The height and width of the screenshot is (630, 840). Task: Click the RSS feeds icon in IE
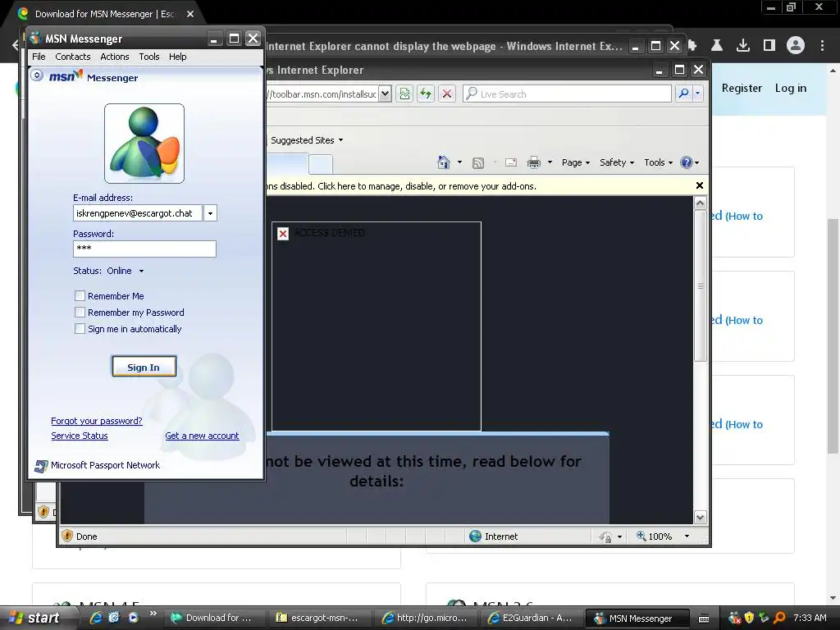click(x=478, y=163)
